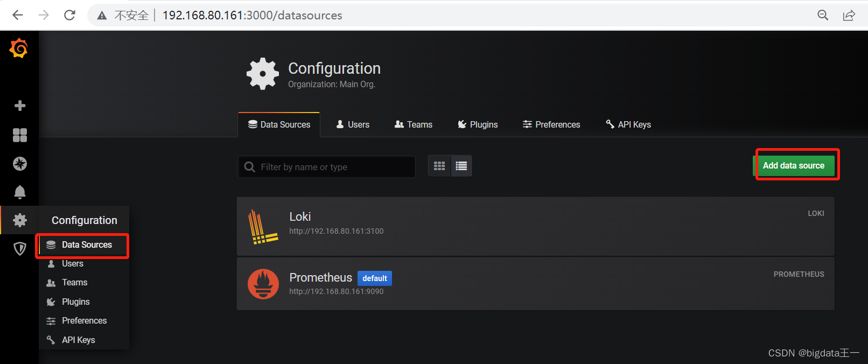The width and height of the screenshot is (868, 364).
Task: Open browser zoom magnifier icon
Action: (823, 15)
